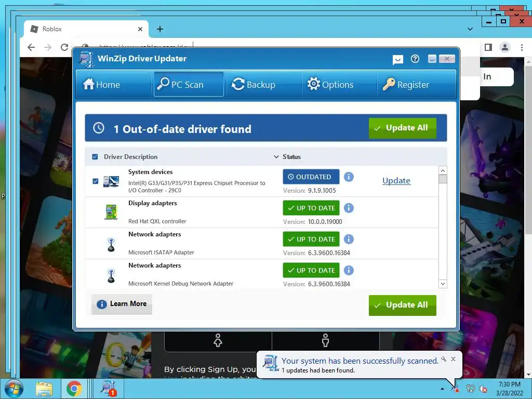The width and height of the screenshot is (532, 399).
Task: Click version 9.1.9.1005 text
Action: point(322,190)
